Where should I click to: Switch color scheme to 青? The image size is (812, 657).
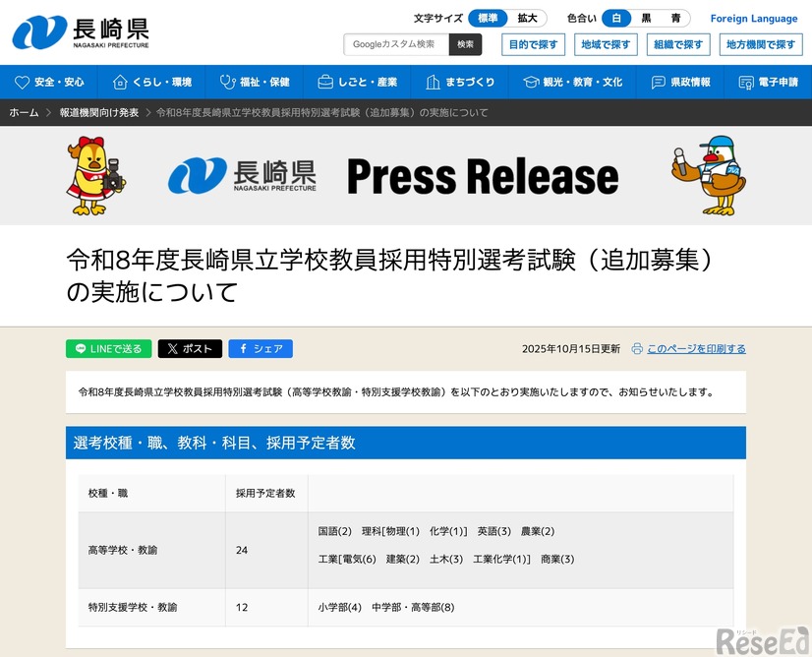click(675, 19)
